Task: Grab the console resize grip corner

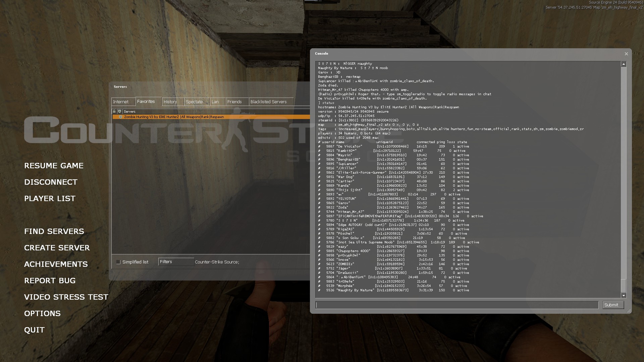Action: coord(629,311)
